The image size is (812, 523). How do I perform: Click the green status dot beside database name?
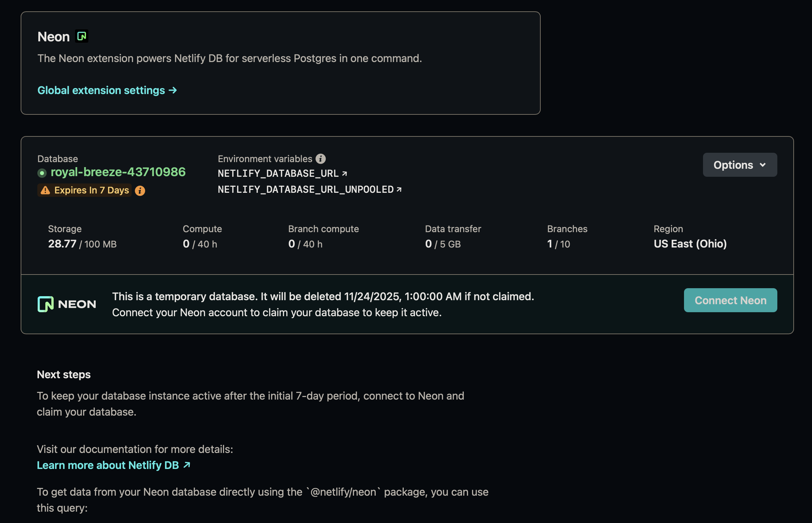[x=42, y=173]
